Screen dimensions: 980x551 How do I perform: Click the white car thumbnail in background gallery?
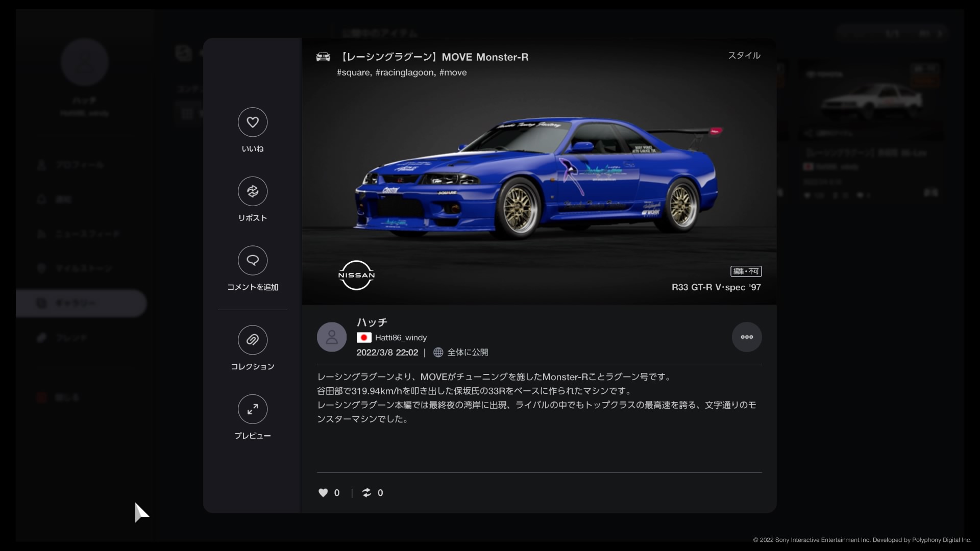point(871,100)
